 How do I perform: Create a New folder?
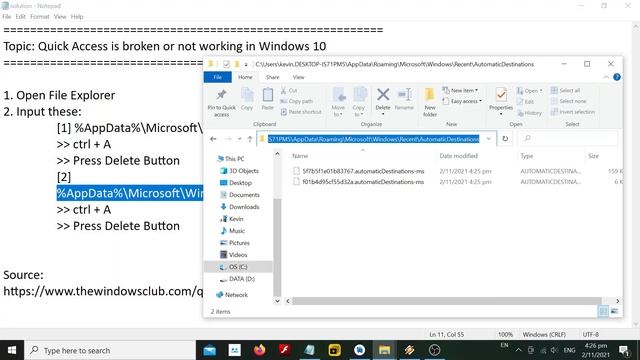coord(429,102)
